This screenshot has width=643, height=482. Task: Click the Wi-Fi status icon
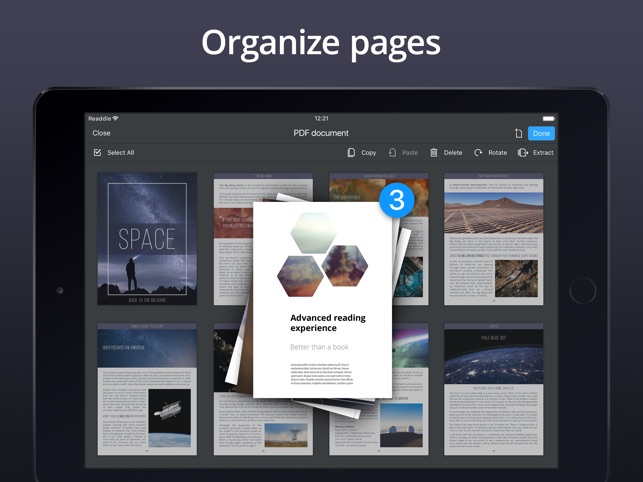116,119
